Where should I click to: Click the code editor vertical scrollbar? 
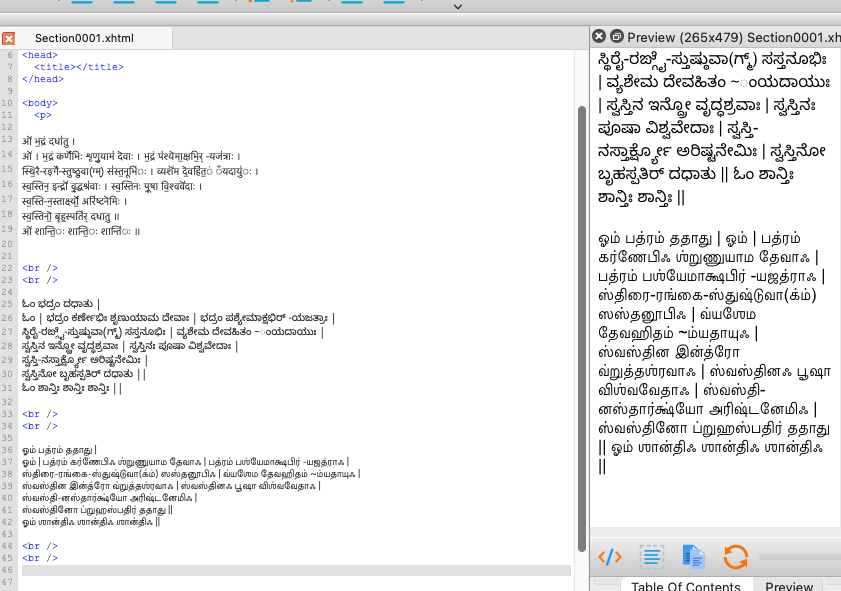click(582, 329)
